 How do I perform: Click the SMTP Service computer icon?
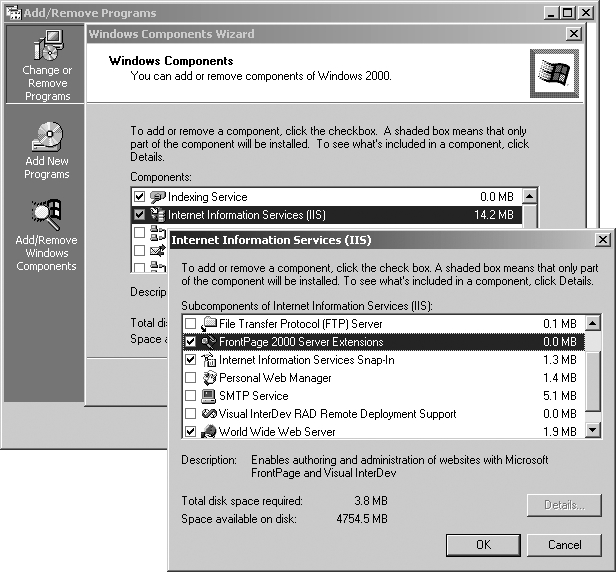209,396
